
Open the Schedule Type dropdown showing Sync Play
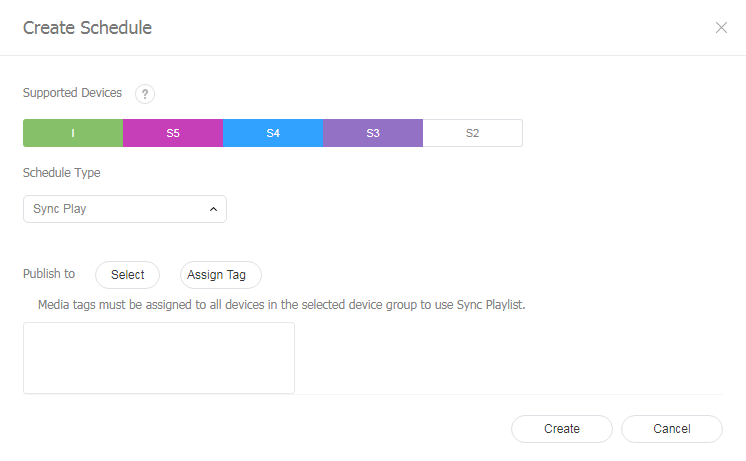click(x=115, y=209)
